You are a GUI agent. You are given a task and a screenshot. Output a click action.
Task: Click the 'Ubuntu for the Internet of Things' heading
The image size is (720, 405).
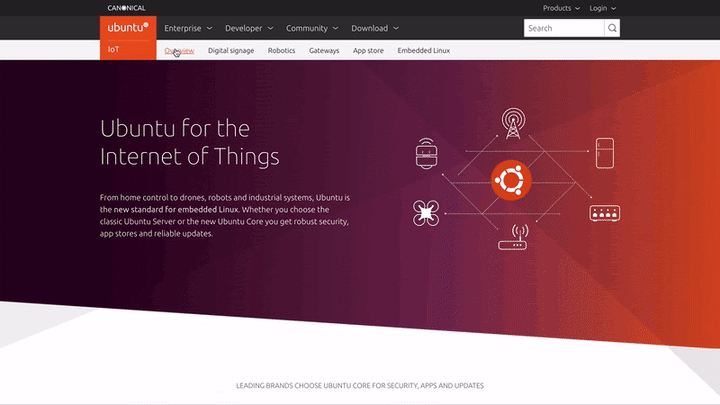[190, 142]
